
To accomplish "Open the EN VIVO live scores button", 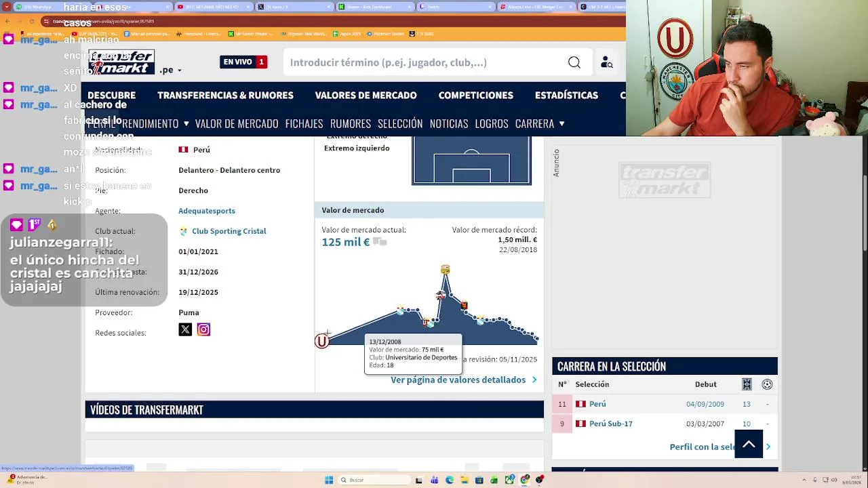I will 244,62.
